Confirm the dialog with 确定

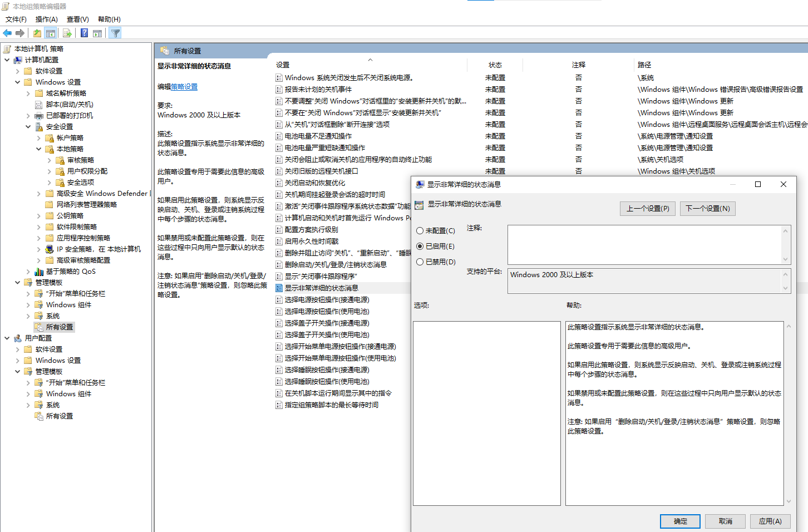click(681, 521)
